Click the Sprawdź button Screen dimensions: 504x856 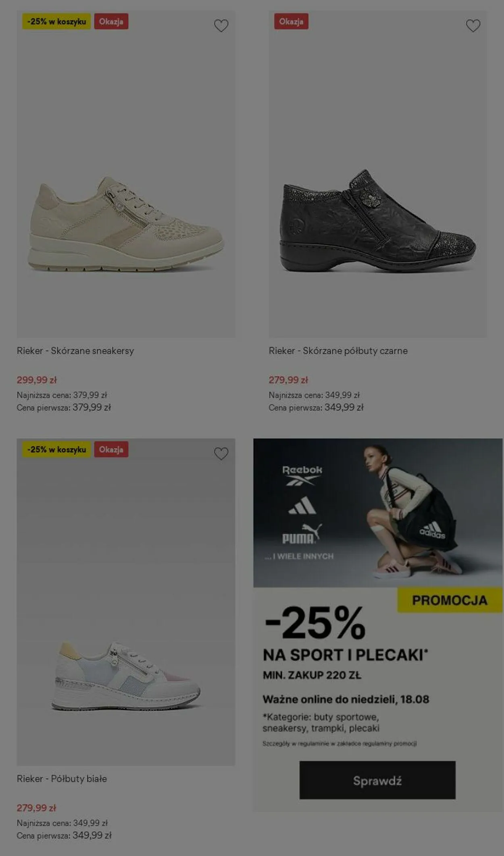pyautogui.click(x=377, y=780)
